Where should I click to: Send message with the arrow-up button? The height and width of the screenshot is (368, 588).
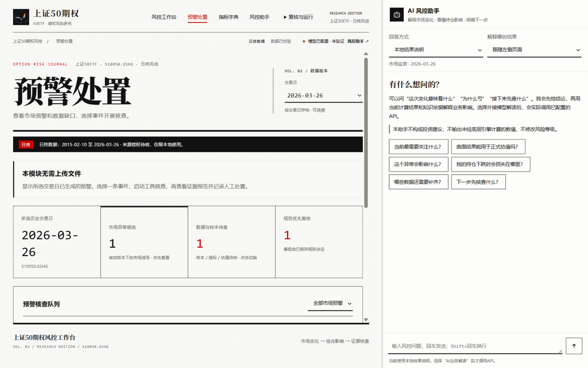(x=574, y=346)
